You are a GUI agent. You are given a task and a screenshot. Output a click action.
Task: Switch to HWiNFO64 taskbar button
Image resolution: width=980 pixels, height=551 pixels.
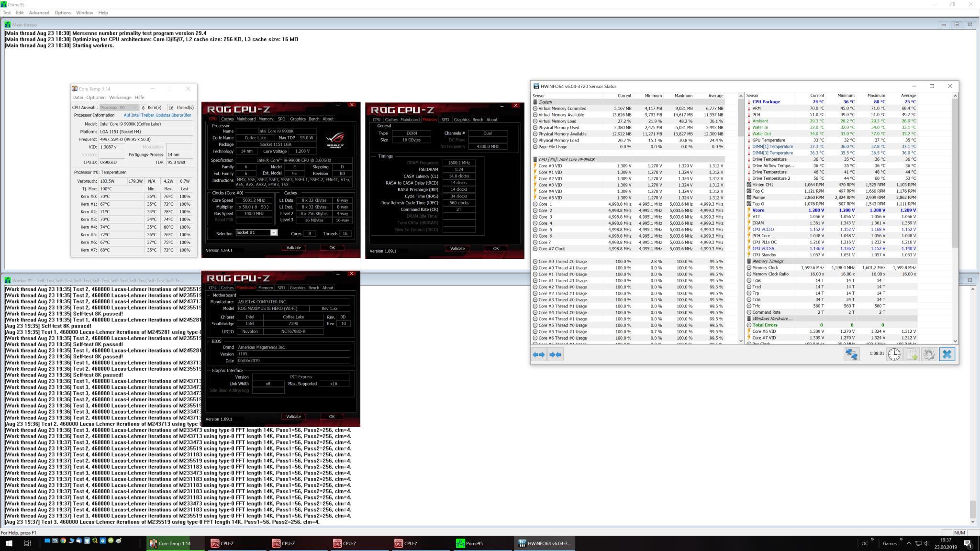click(x=545, y=543)
